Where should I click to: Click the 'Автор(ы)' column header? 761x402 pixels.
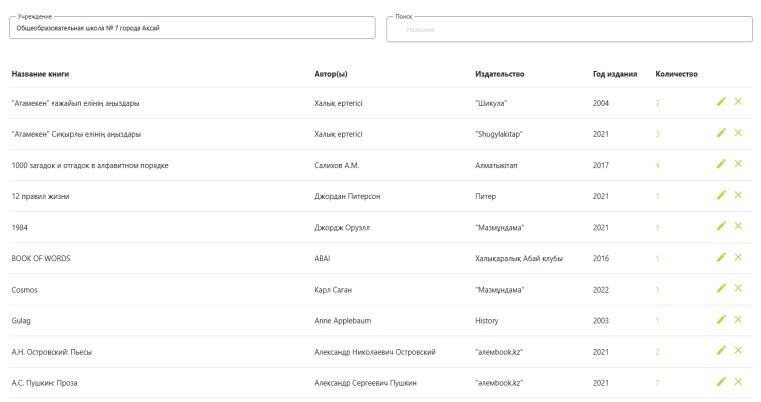[331, 74]
